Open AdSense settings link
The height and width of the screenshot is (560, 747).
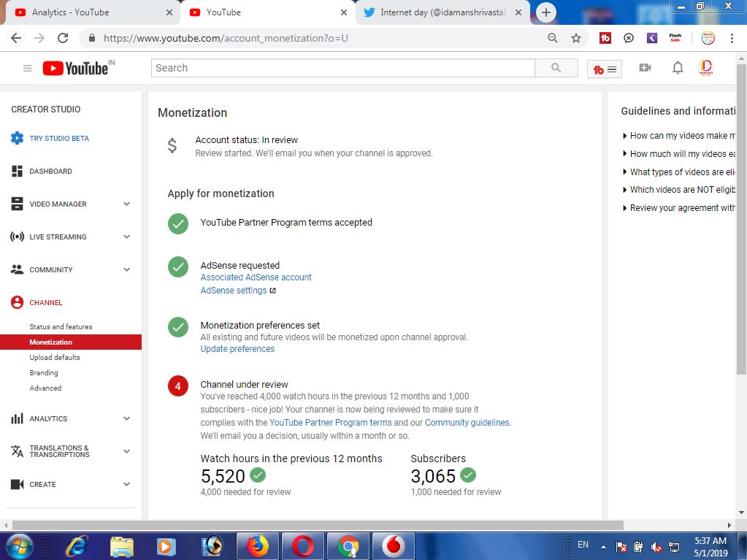tap(234, 291)
